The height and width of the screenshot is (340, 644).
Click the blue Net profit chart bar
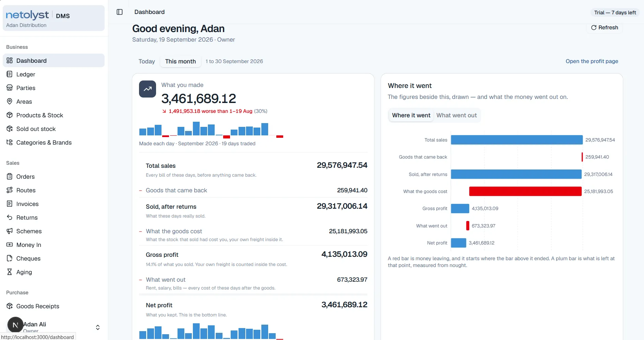(x=459, y=243)
